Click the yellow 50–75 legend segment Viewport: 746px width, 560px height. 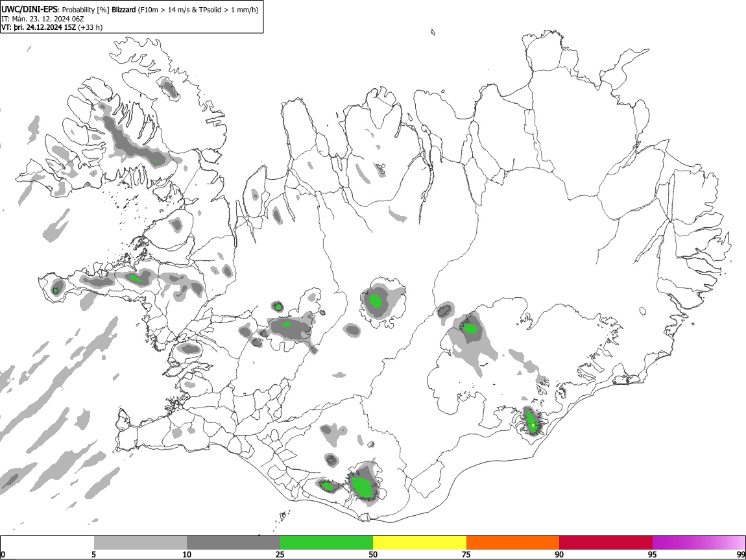coord(420,543)
